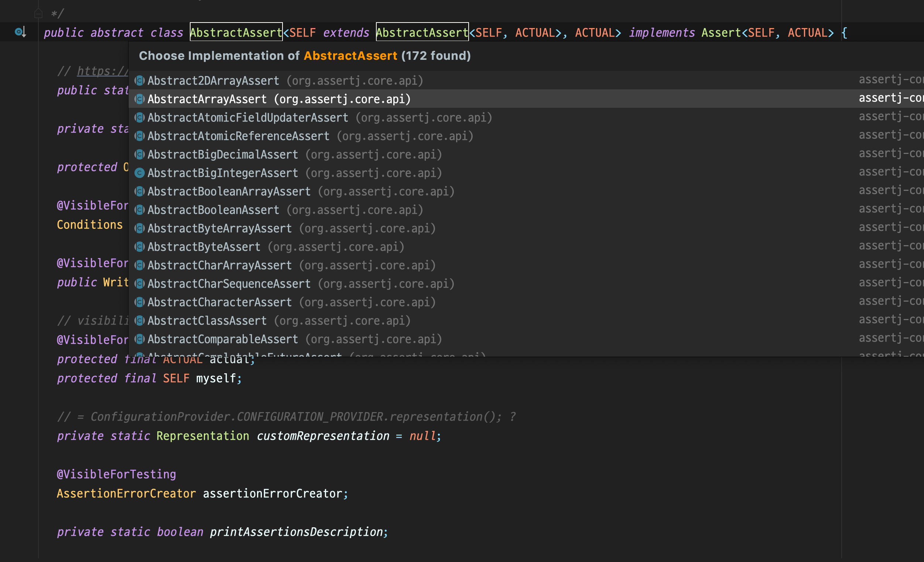Click the class icon beside AbstractCharSequenceAssert
This screenshot has height=562, width=924.
click(x=140, y=284)
